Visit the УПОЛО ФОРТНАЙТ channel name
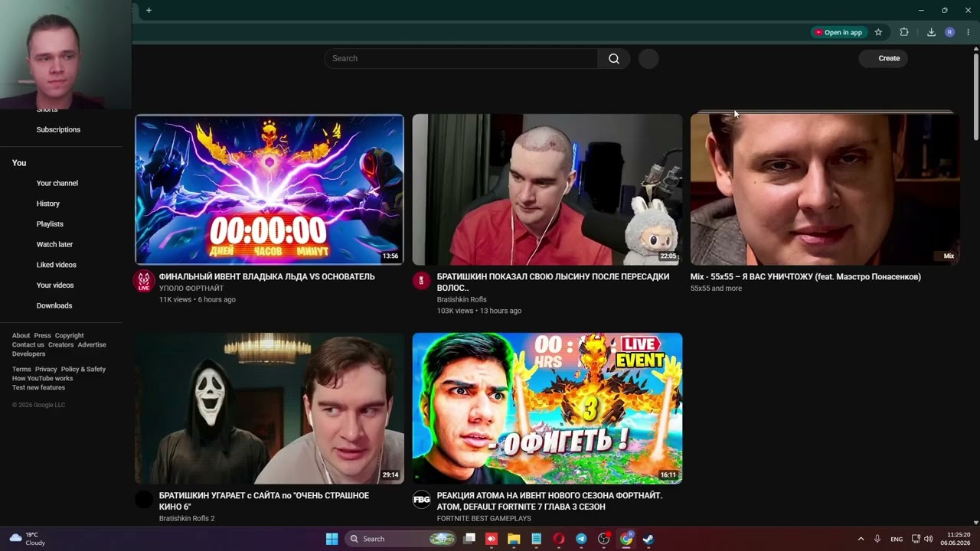Image resolution: width=980 pixels, height=551 pixels. [x=191, y=288]
